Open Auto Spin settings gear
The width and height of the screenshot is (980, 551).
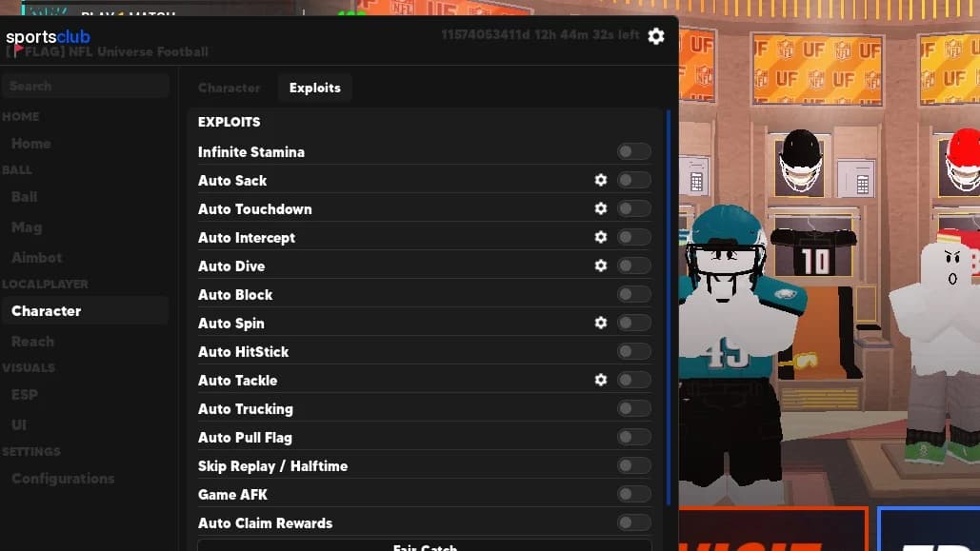(x=601, y=323)
